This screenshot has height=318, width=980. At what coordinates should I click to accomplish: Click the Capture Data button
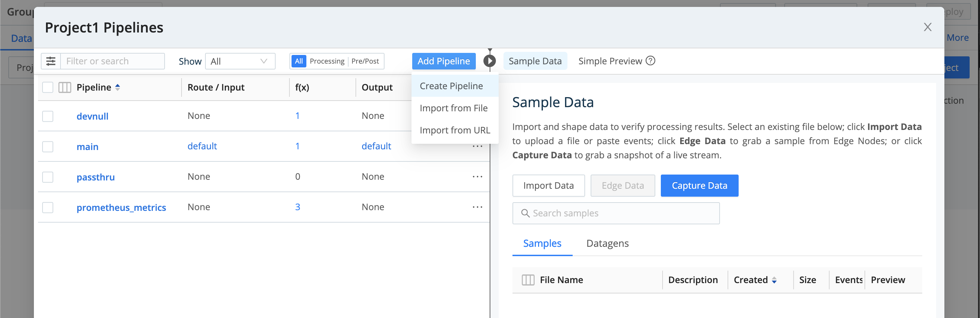(x=699, y=185)
